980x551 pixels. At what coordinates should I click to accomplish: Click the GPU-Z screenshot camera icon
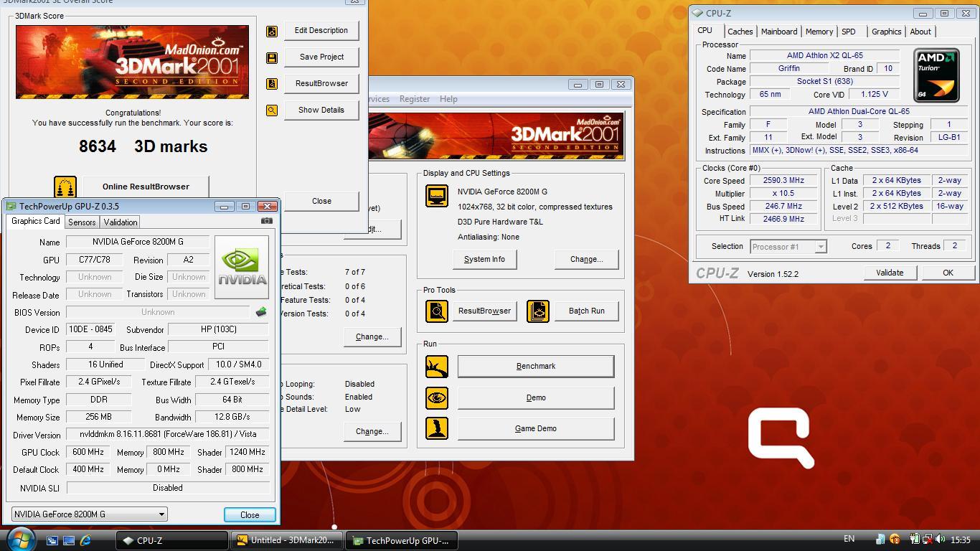click(x=267, y=221)
